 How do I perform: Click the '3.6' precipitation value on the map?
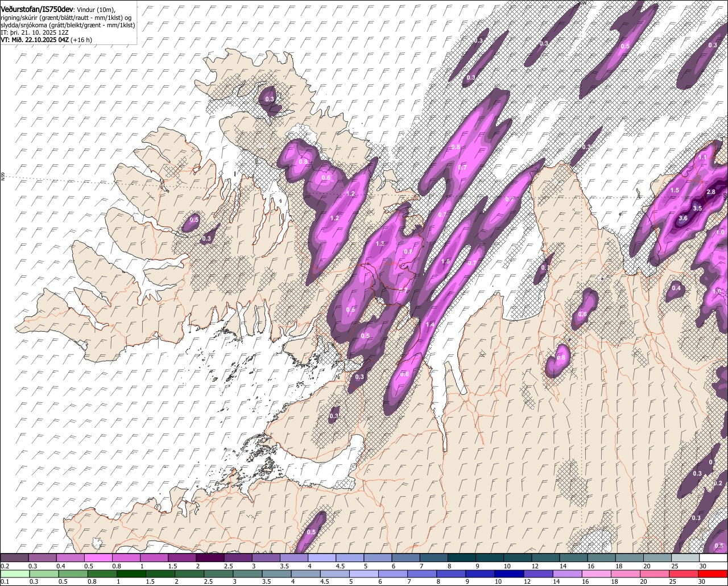coord(684,218)
